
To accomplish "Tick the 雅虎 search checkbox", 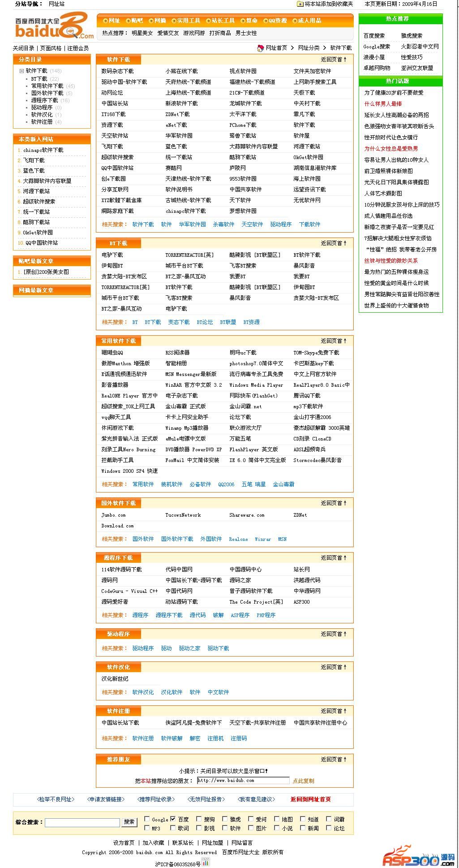I will [x=225, y=819].
